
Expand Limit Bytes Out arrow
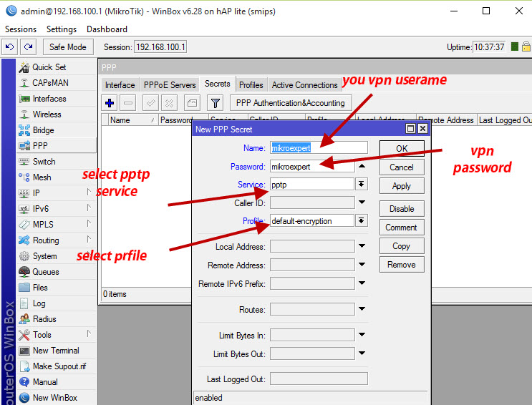tap(362, 353)
